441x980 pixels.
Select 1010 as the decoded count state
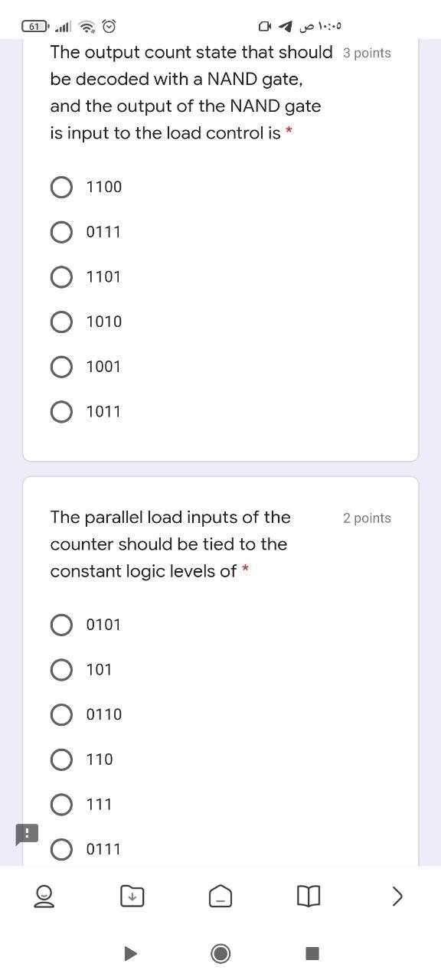click(x=61, y=321)
